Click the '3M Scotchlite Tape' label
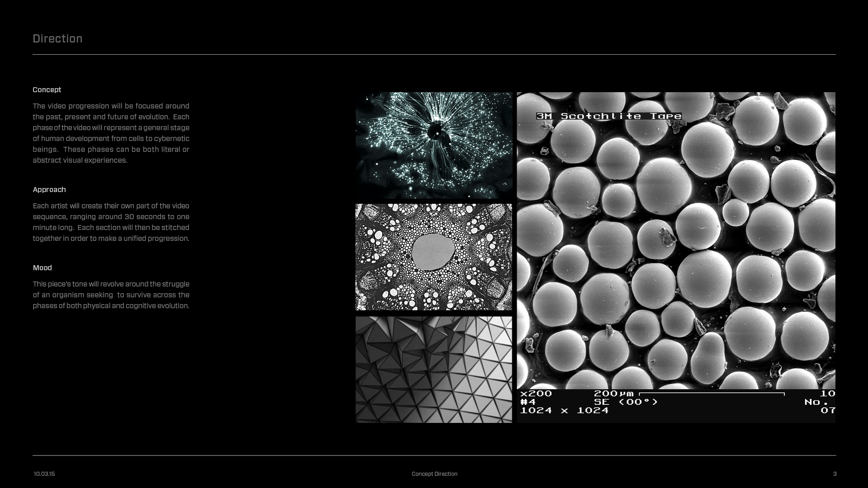Viewport: 868px width, 488px height. pyautogui.click(x=609, y=116)
